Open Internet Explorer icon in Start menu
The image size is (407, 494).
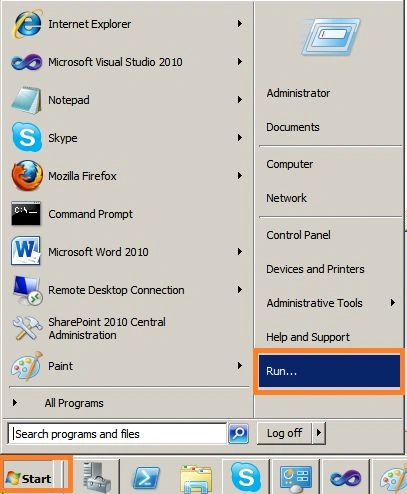(x=27, y=24)
